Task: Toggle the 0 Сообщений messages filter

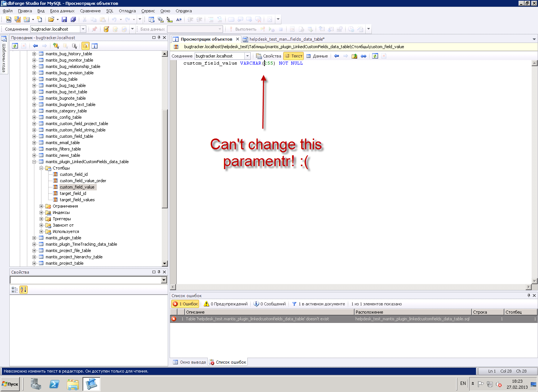Action: tap(270, 304)
